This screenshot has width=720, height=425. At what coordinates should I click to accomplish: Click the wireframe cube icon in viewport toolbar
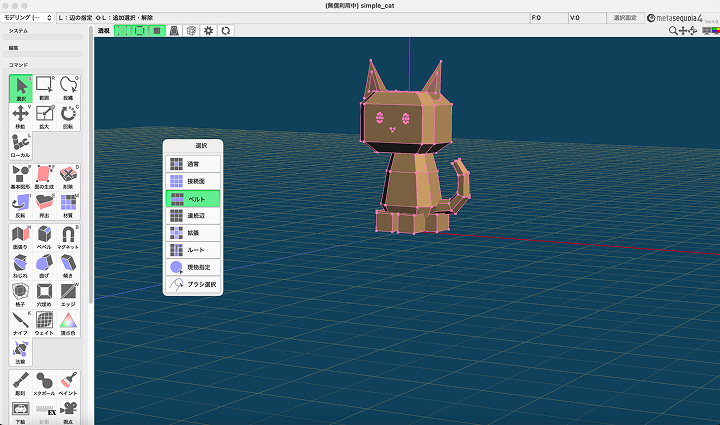click(x=191, y=31)
